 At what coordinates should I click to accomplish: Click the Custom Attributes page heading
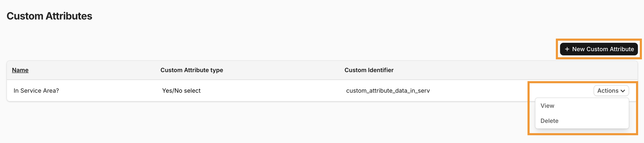click(x=50, y=16)
